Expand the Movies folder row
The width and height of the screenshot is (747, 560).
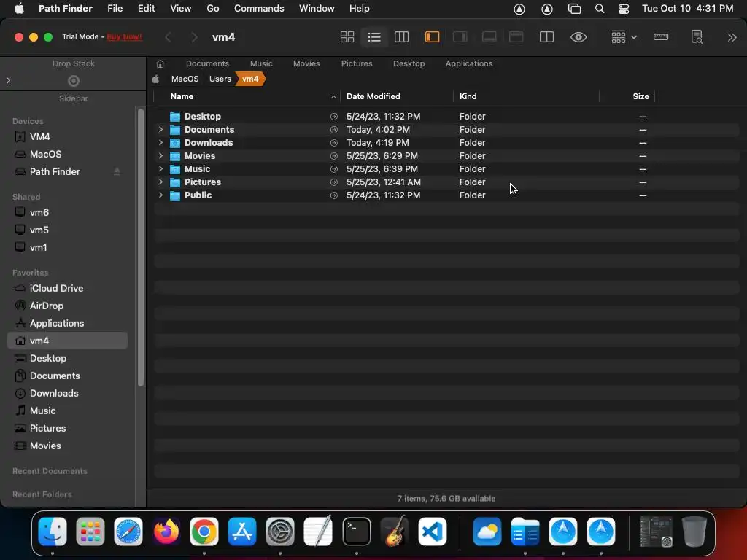pyautogui.click(x=160, y=156)
